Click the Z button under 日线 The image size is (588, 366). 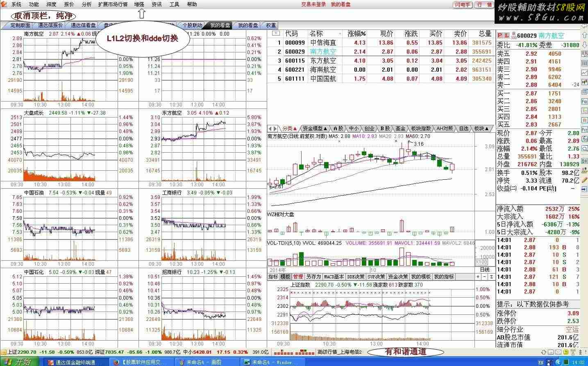pos(491,277)
